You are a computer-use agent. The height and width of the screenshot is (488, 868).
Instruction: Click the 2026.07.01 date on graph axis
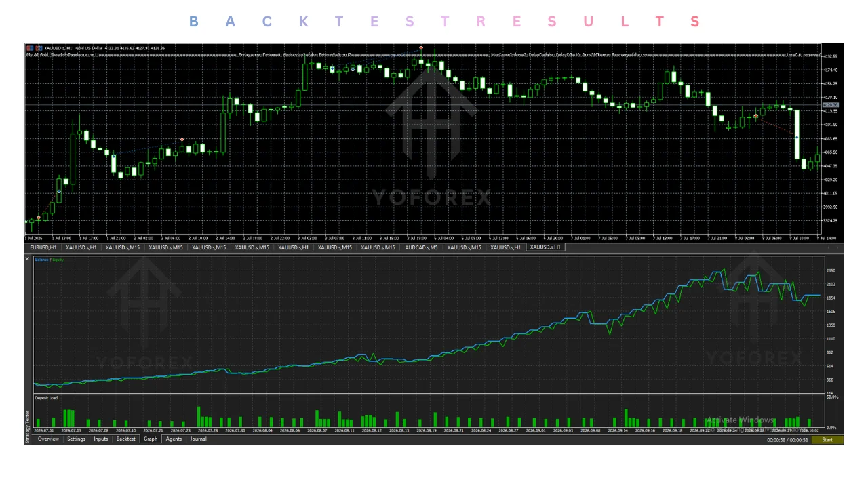coord(43,430)
